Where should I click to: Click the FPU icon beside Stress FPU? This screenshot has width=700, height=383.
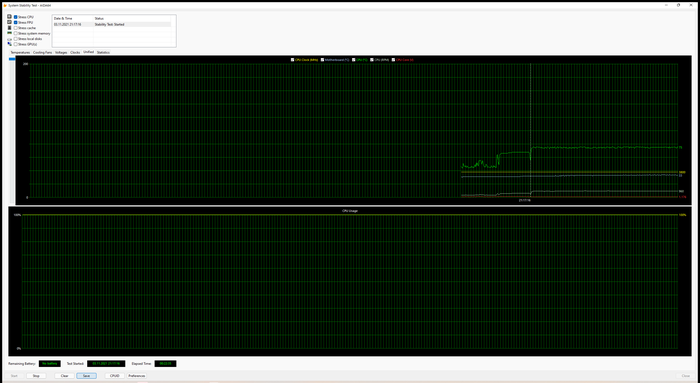click(9, 22)
